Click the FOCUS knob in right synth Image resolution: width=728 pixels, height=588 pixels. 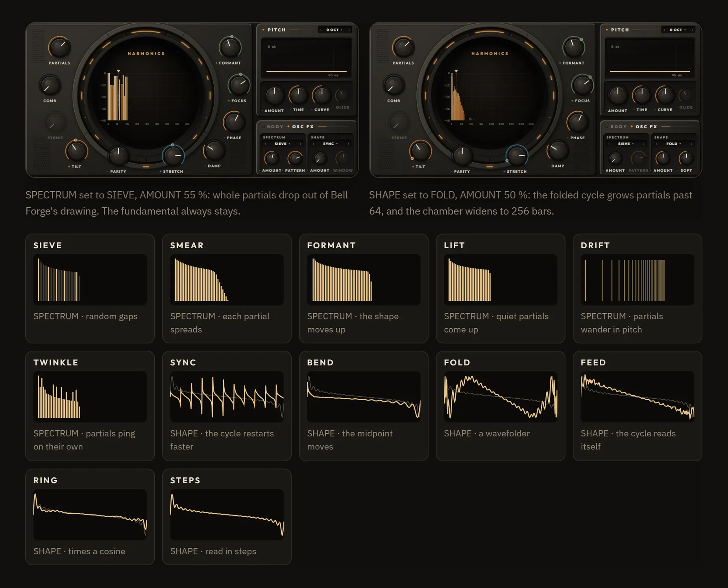click(x=582, y=85)
